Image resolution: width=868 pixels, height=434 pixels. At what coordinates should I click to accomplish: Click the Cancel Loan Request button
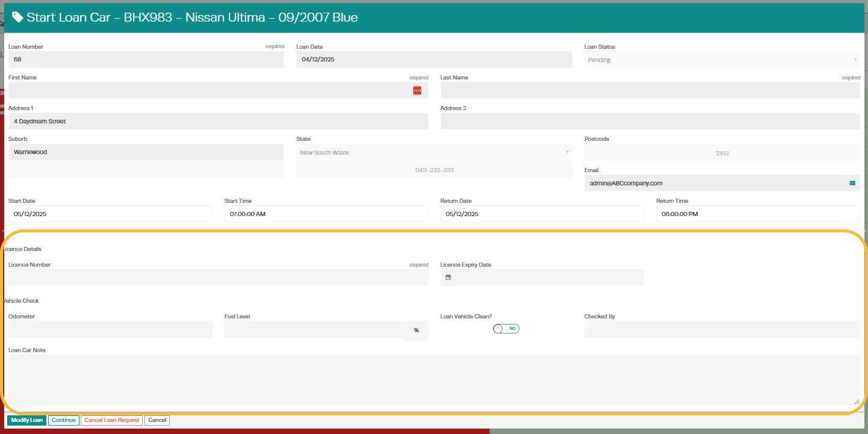point(112,420)
